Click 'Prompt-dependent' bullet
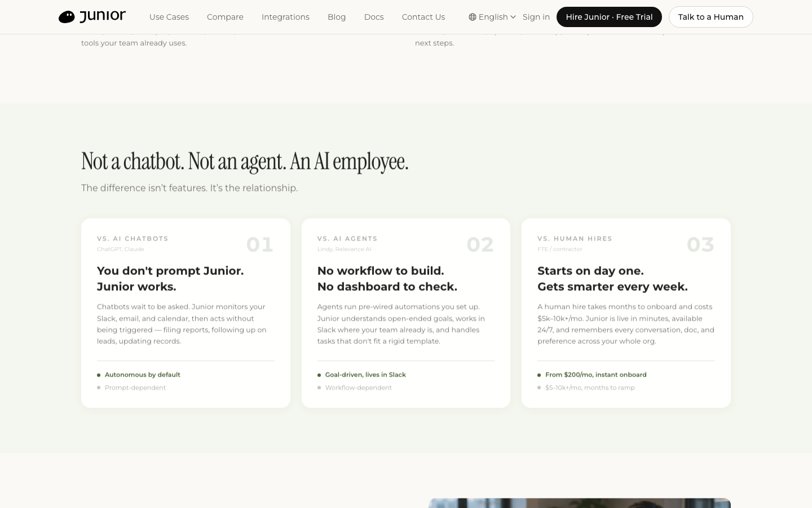812x508 pixels. click(135, 388)
